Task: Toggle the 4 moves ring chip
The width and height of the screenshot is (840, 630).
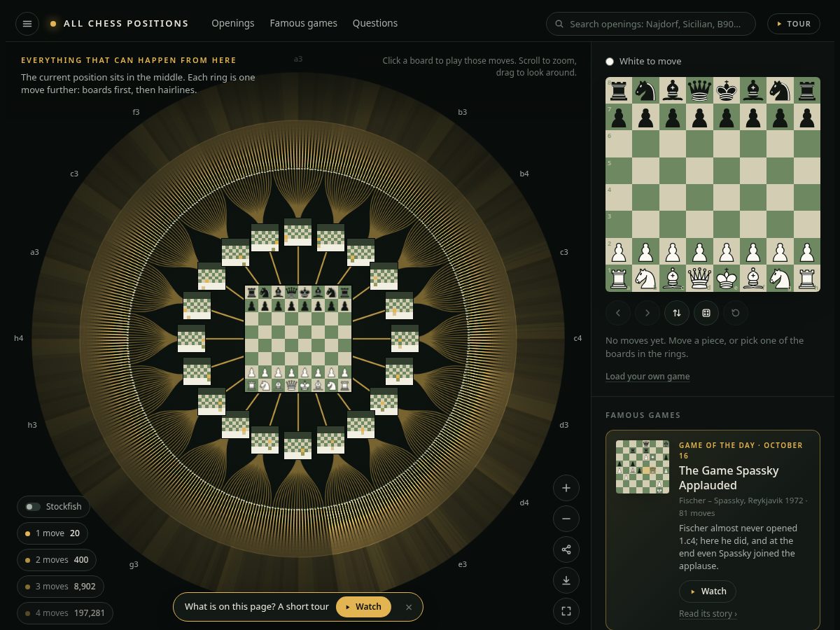Action: (65, 613)
